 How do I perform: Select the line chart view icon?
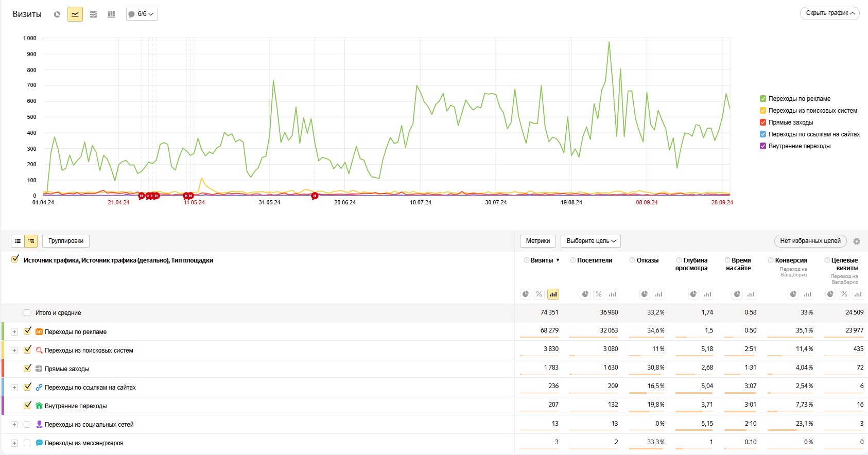(x=75, y=14)
